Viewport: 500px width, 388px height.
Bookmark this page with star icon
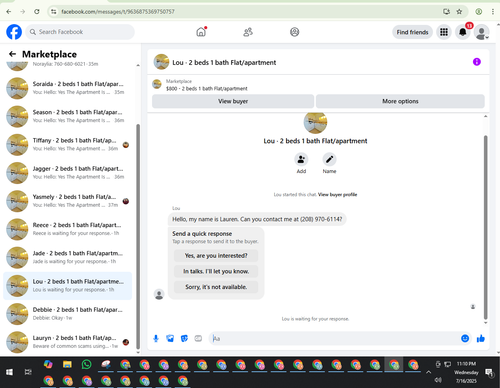point(459,12)
